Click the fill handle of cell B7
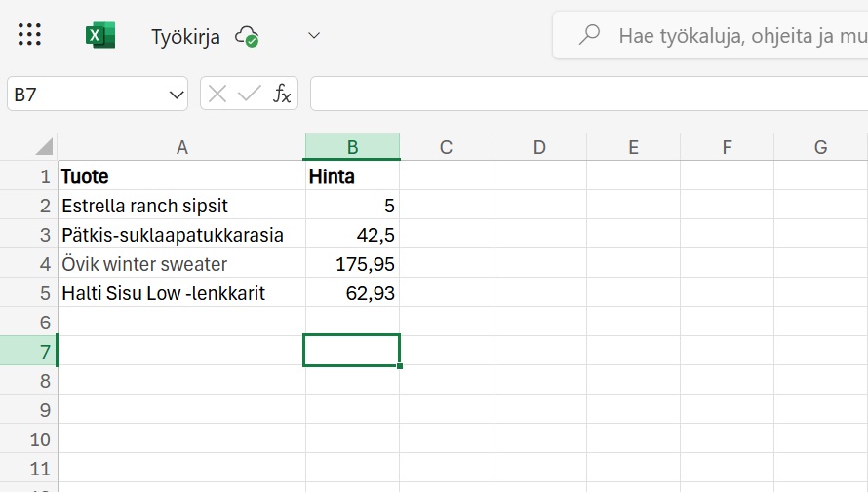The image size is (868, 494). (400, 365)
